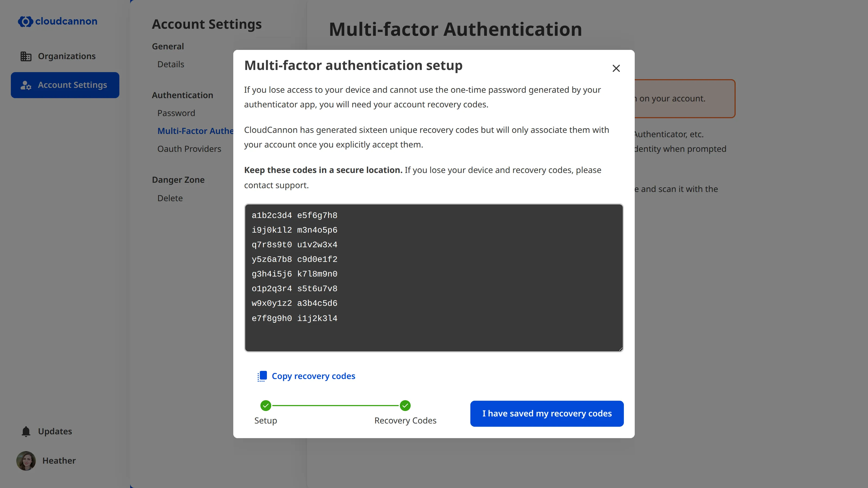Open the Updates bell icon
Viewport: 868px width, 488px height.
tap(25, 431)
